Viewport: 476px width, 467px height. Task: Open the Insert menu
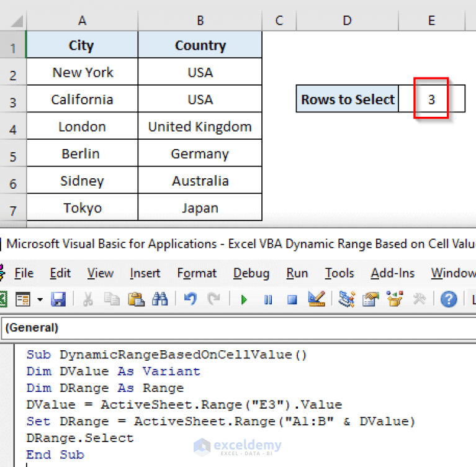(x=145, y=273)
